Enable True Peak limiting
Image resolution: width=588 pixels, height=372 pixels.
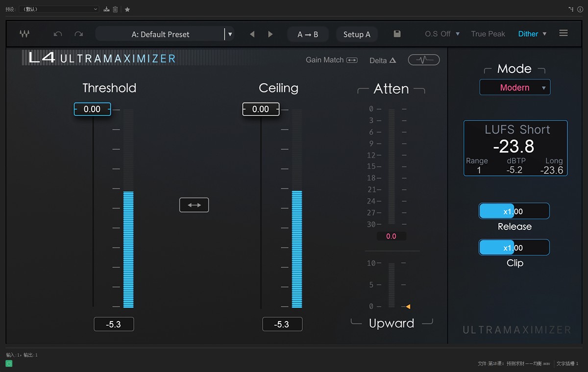tap(488, 34)
